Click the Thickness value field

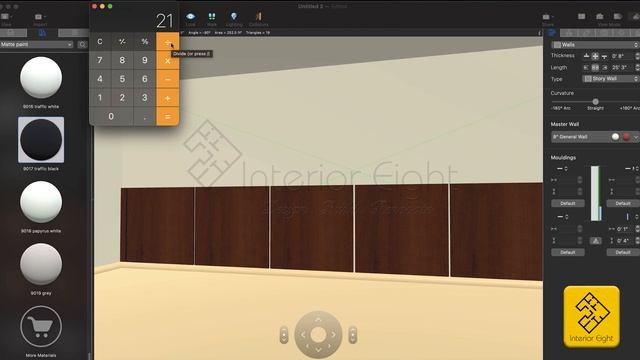point(622,56)
